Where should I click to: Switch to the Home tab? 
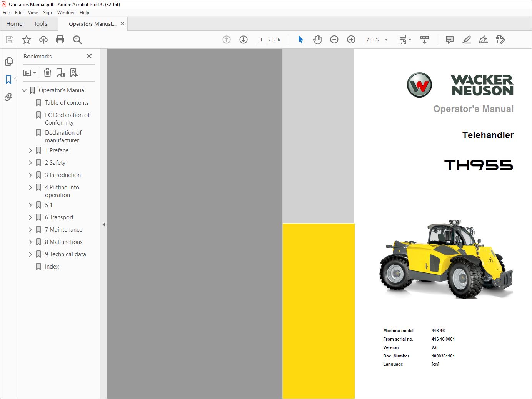14,24
